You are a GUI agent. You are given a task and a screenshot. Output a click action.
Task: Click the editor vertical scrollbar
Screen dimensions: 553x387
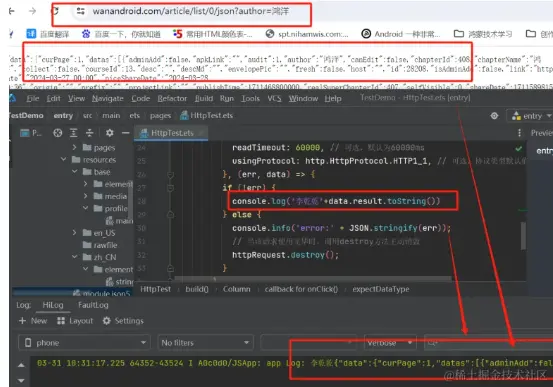[x=523, y=236]
